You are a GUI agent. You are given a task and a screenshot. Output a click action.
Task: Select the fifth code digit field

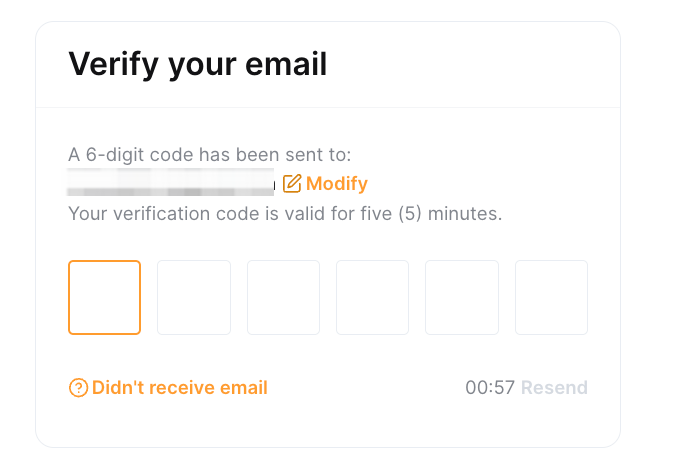point(462,297)
